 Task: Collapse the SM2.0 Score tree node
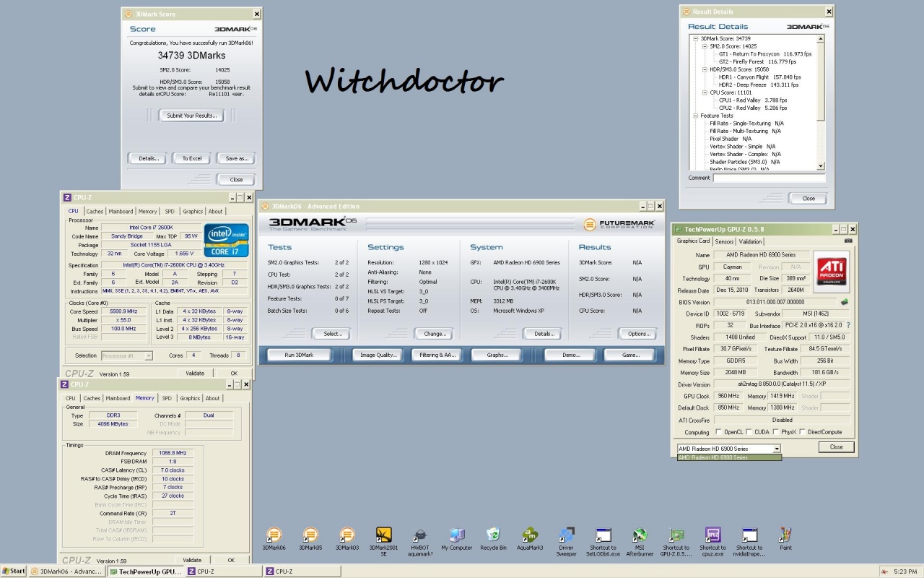704,46
